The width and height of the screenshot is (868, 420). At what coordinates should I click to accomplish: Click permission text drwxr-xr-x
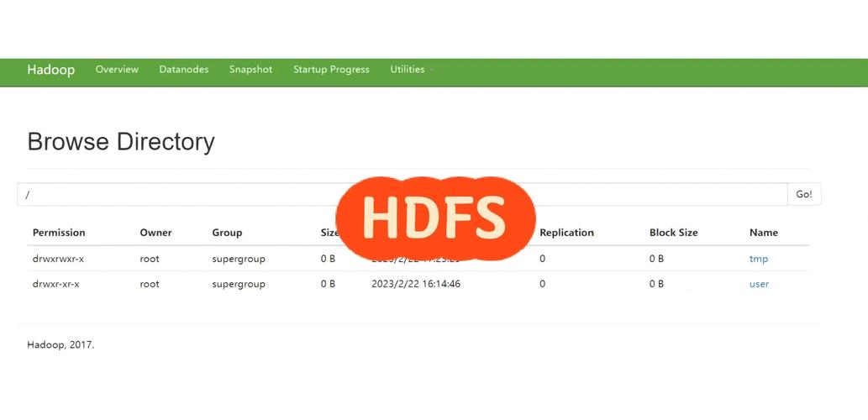(x=56, y=284)
